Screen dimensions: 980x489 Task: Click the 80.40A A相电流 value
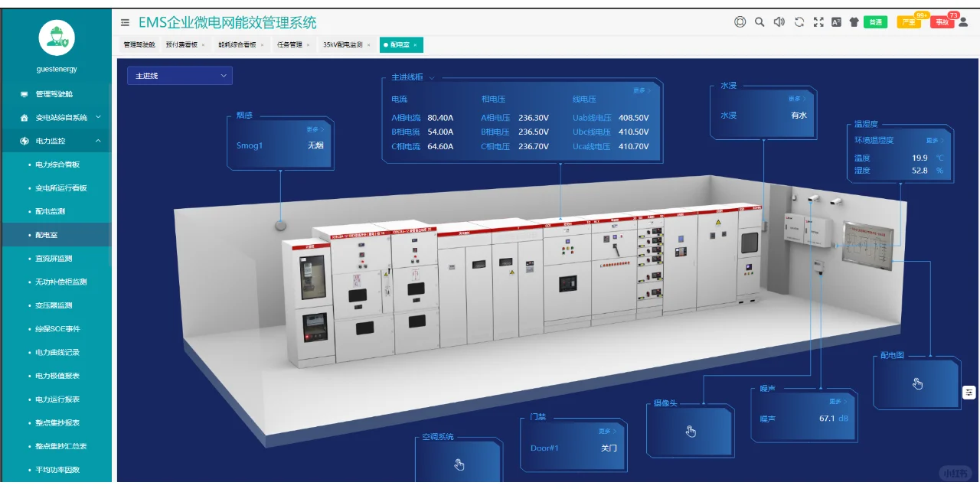tap(440, 118)
